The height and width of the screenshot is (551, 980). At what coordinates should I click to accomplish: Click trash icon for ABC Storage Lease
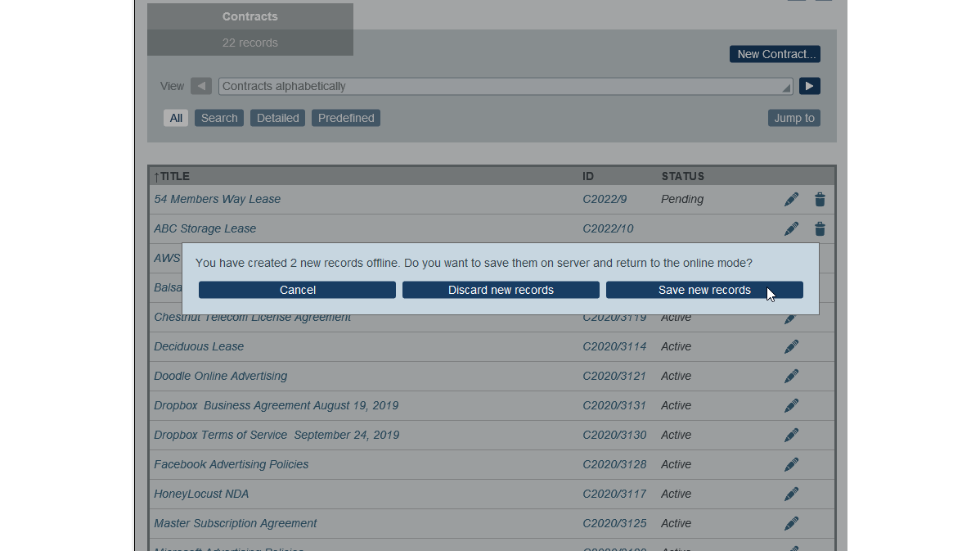coord(820,229)
